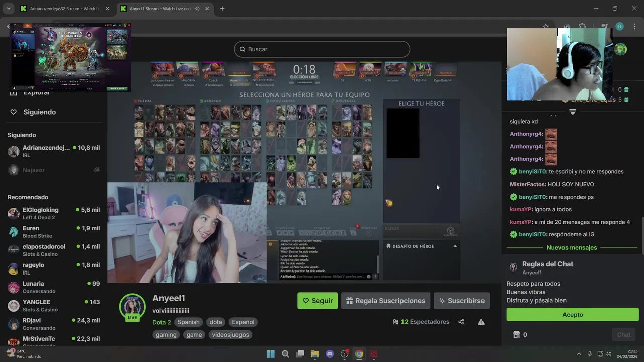
Task: Collapse the chat leaderboard with the arrow icon
Action: (x=572, y=112)
